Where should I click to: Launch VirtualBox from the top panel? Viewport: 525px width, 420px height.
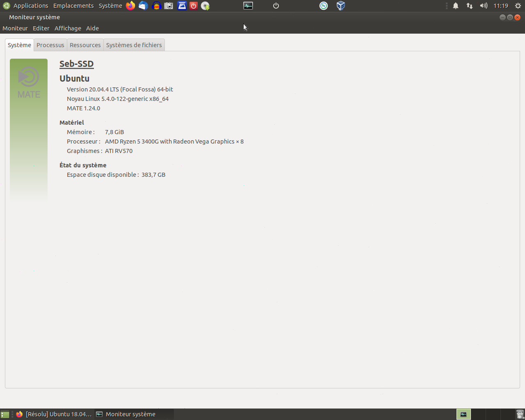pyautogui.click(x=341, y=6)
